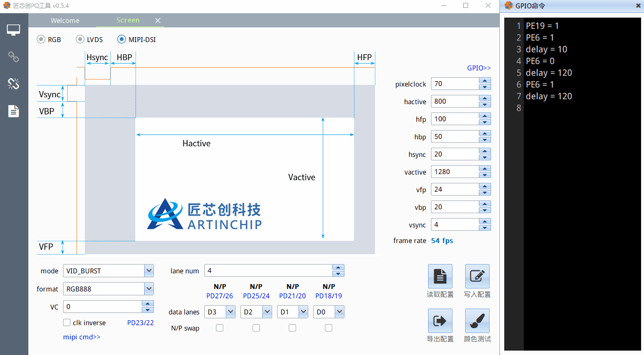The width and height of the screenshot is (644, 355).
Task: Click the pixelclock input field
Action: (x=454, y=84)
